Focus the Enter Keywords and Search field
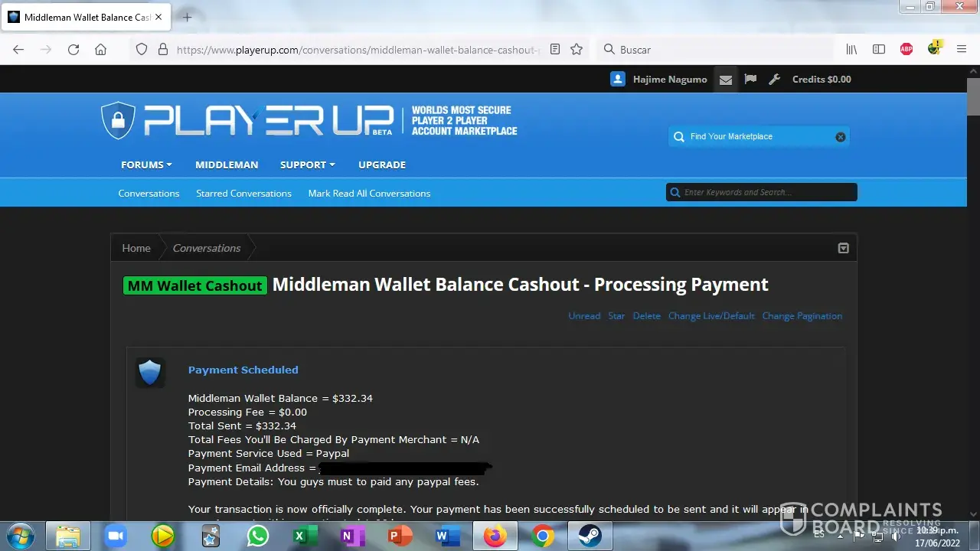The width and height of the screenshot is (980, 551). [762, 192]
